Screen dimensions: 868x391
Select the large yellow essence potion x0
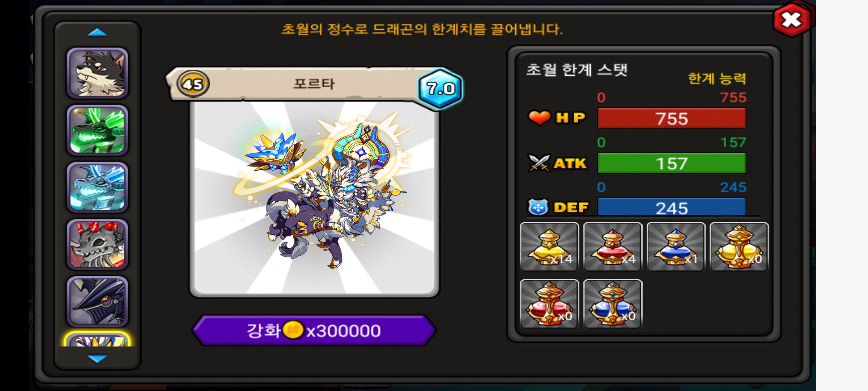click(x=739, y=247)
